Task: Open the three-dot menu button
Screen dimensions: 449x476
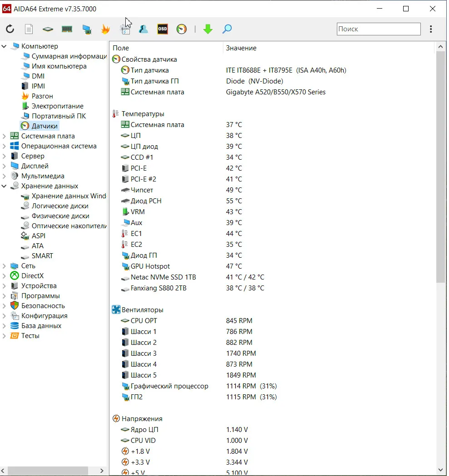Action: [431, 29]
